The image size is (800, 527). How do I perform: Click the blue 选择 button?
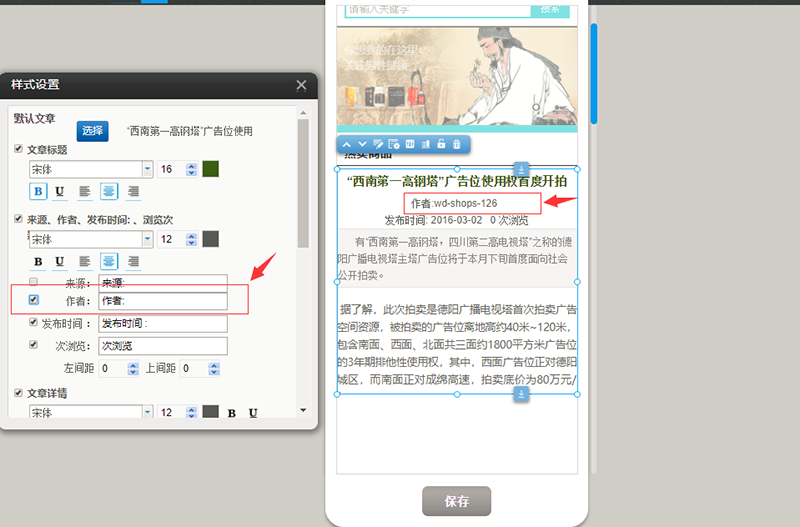[x=92, y=131]
